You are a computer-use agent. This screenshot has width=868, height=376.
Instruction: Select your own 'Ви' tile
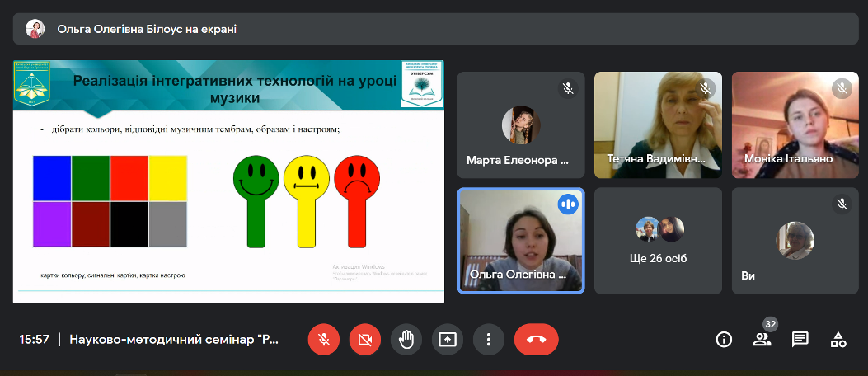(795, 240)
